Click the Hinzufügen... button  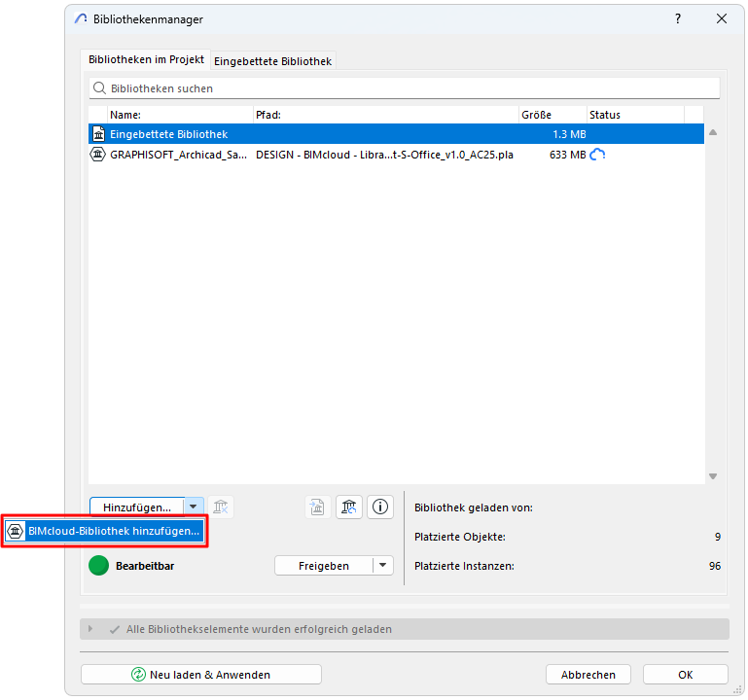137,507
